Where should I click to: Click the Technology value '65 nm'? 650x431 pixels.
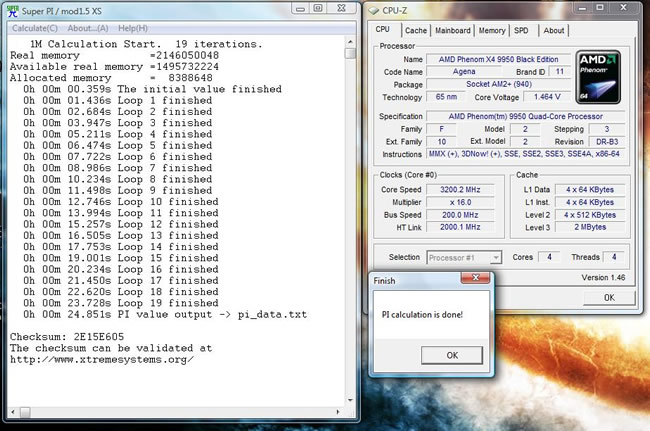(x=446, y=97)
